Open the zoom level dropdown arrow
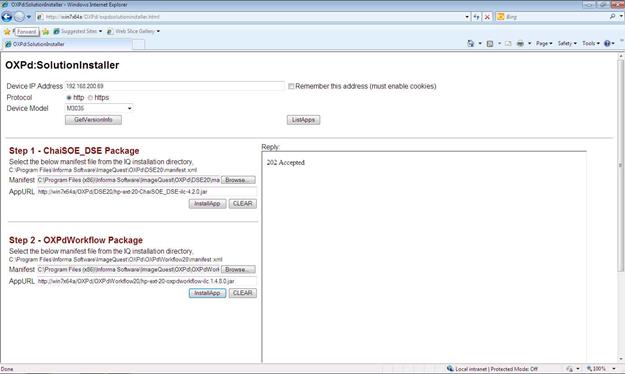Viewport: 625px width, 374px height. (x=614, y=369)
